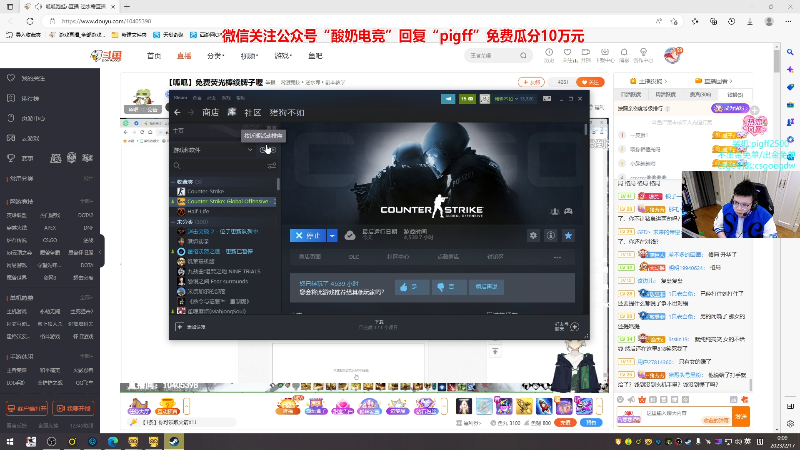Open Steam from Windows taskbar

pos(173,442)
